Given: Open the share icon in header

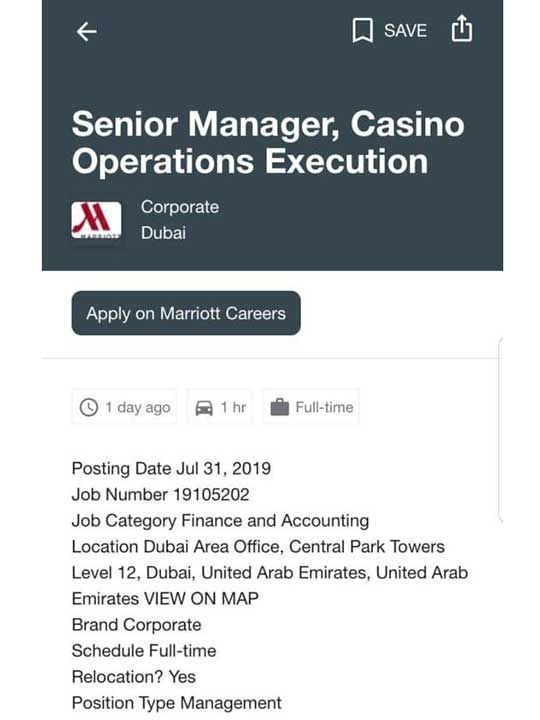Looking at the screenshot, I should pyautogui.click(x=461, y=28).
